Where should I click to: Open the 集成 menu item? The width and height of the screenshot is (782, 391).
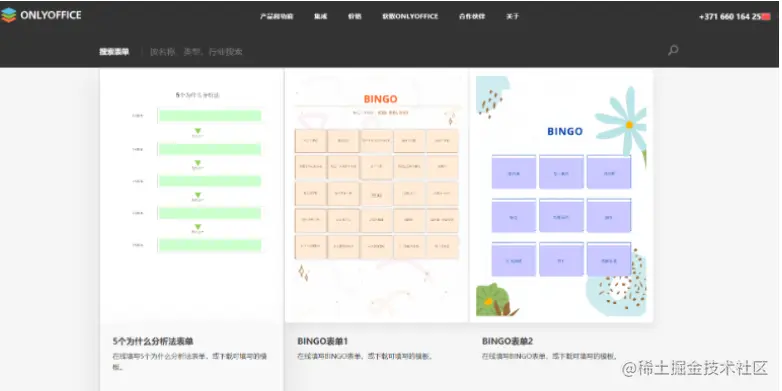point(321,16)
